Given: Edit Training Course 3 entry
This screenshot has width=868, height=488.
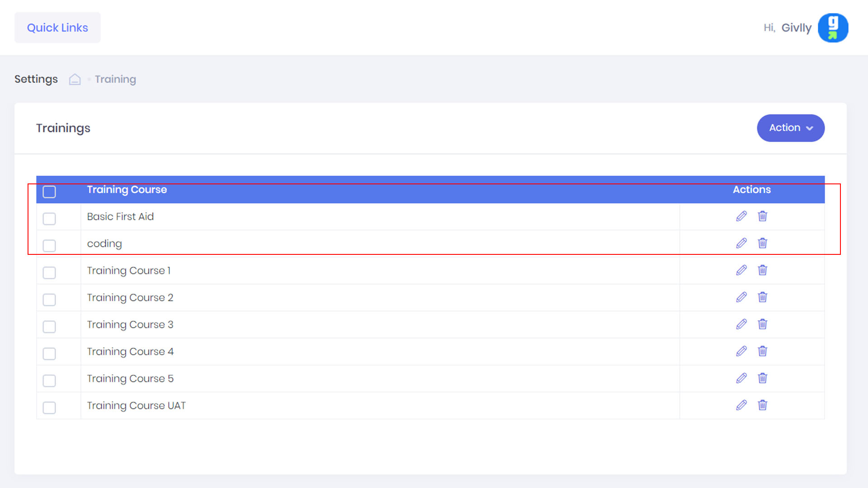Looking at the screenshot, I should (x=741, y=324).
